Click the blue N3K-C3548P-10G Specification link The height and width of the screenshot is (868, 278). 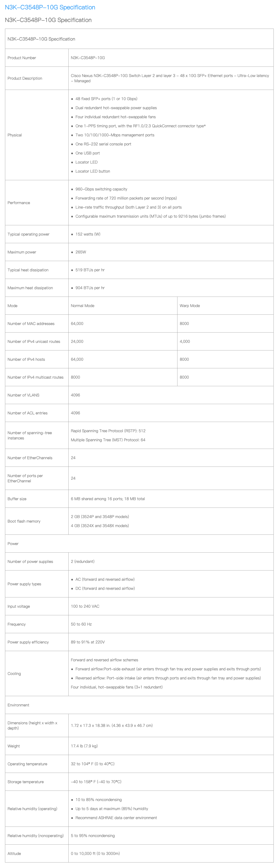tap(50, 7)
